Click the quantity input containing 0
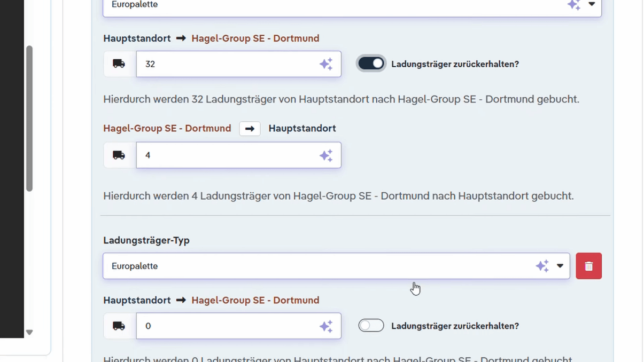 click(238, 326)
